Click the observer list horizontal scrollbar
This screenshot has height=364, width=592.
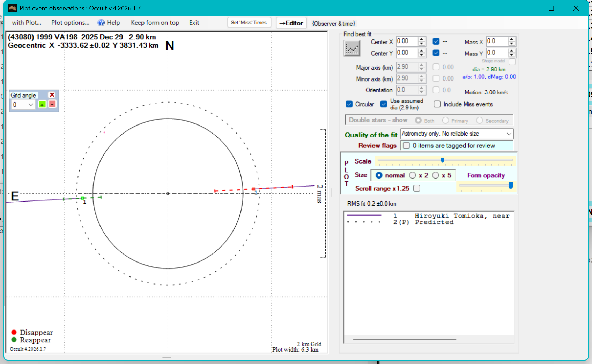click(404, 339)
